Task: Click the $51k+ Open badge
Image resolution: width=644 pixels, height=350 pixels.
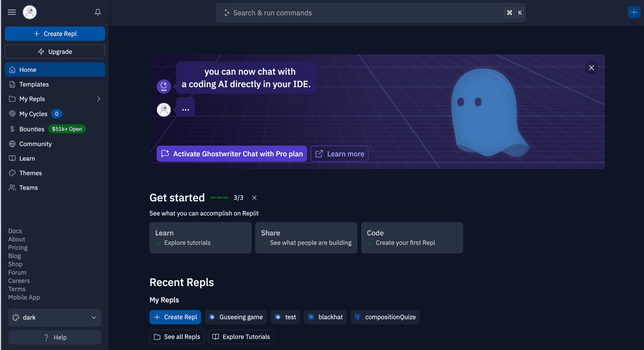Action: tap(67, 129)
